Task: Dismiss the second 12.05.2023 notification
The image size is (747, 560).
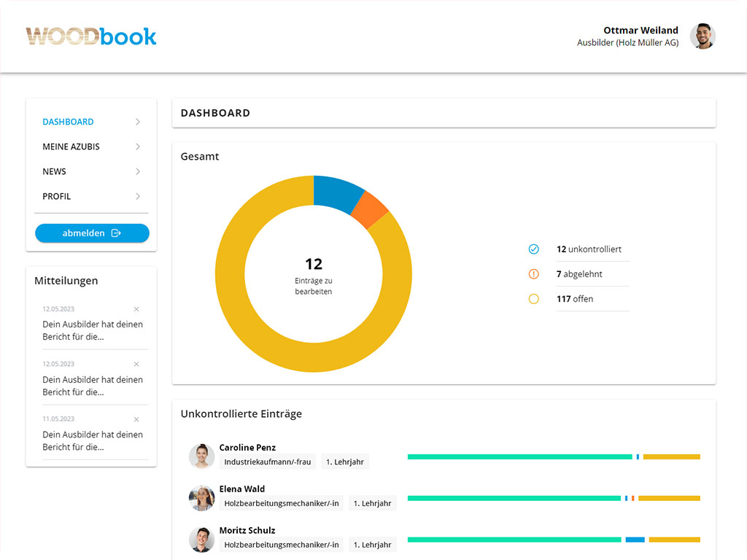Action: coord(136,365)
